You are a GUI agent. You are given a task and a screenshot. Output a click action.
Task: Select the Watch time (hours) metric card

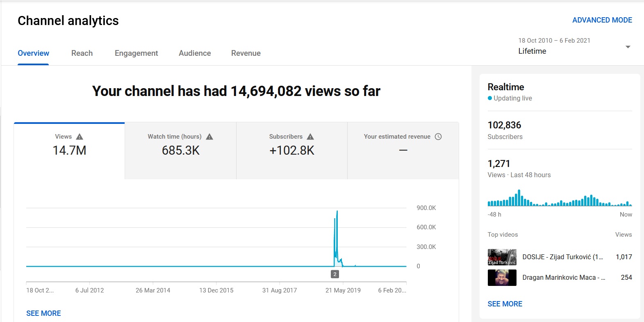180,151
